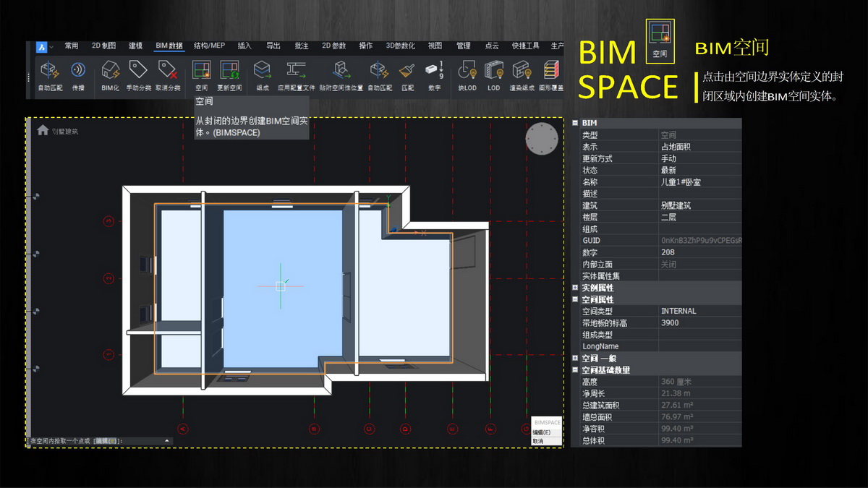Viewport: 868px width, 488px height.
Task: Click the 状态 value 最新
Action: [x=700, y=170]
